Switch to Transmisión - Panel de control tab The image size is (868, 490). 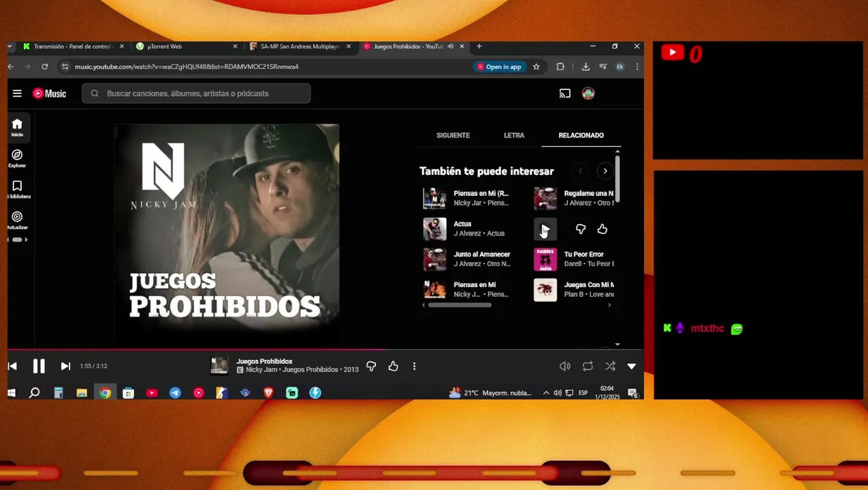(72, 46)
